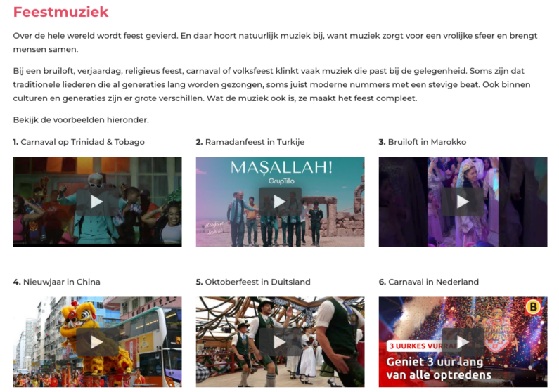Play the Bruiloft in Marokko video
Image resolution: width=559 pixels, height=392 pixels.
(x=463, y=202)
